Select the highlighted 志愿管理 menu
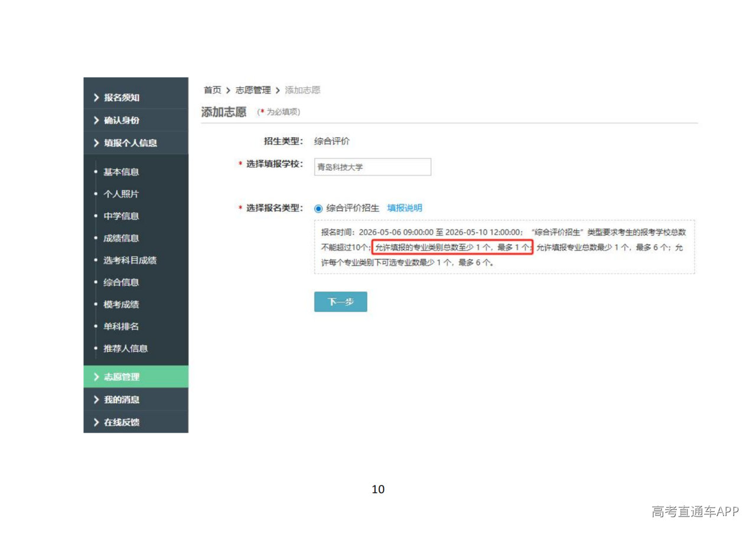This screenshot has height=535, width=756. (x=122, y=377)
